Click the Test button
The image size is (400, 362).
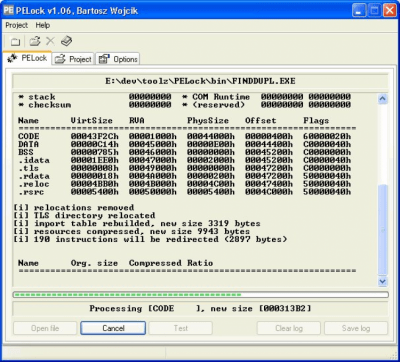pyautogui.click(x=181, y=328)
